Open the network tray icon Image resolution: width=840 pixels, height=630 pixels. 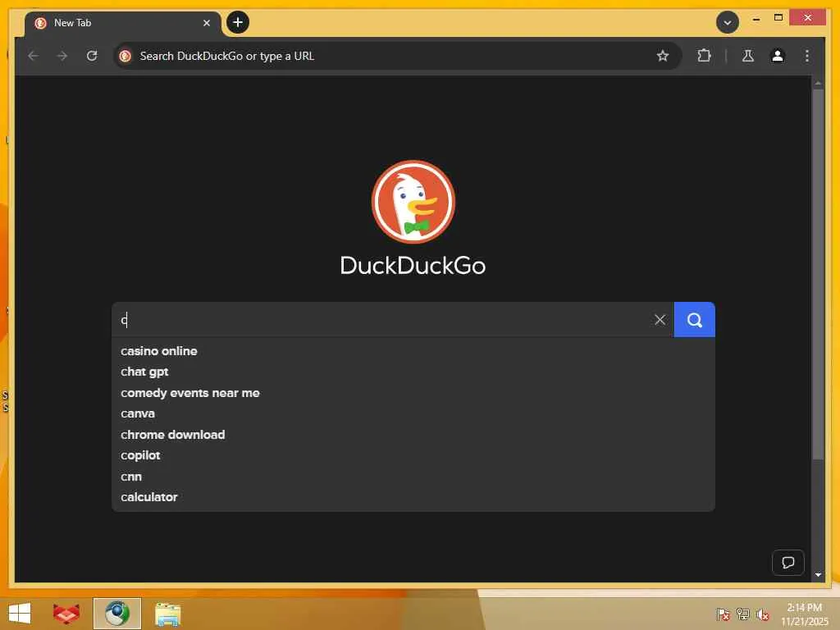[742, 614]
